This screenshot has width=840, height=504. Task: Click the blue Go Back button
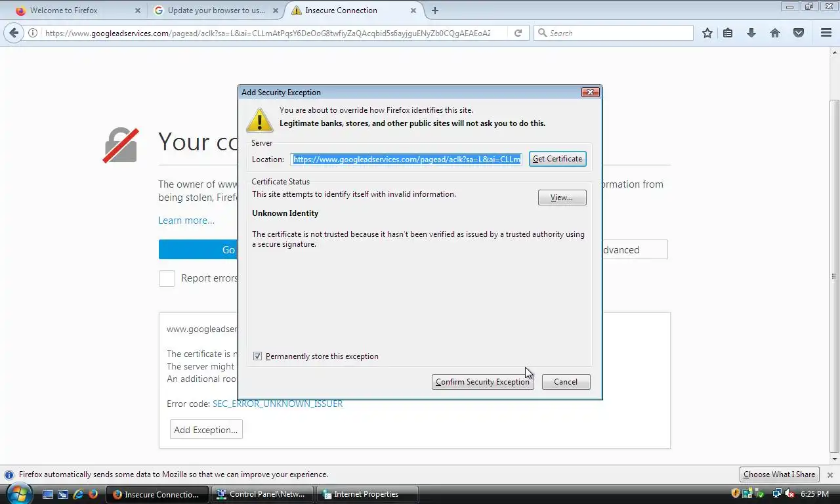pyautogui.click(x=198, y=249)
